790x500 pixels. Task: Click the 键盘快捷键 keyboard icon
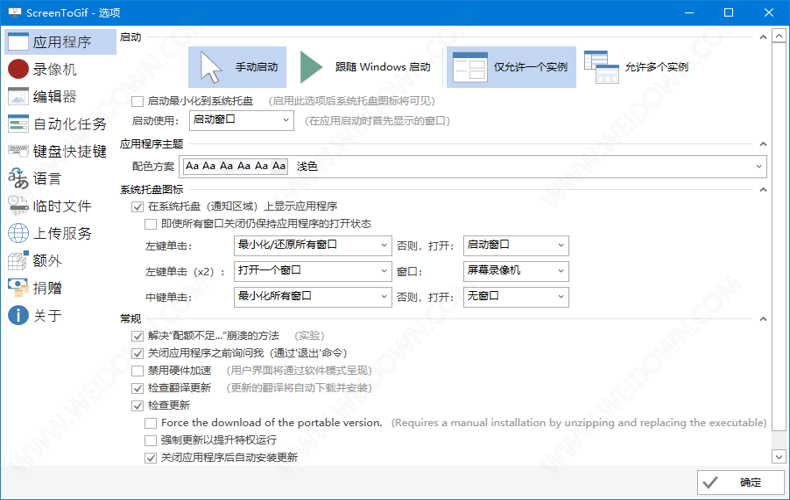point(18,151)
